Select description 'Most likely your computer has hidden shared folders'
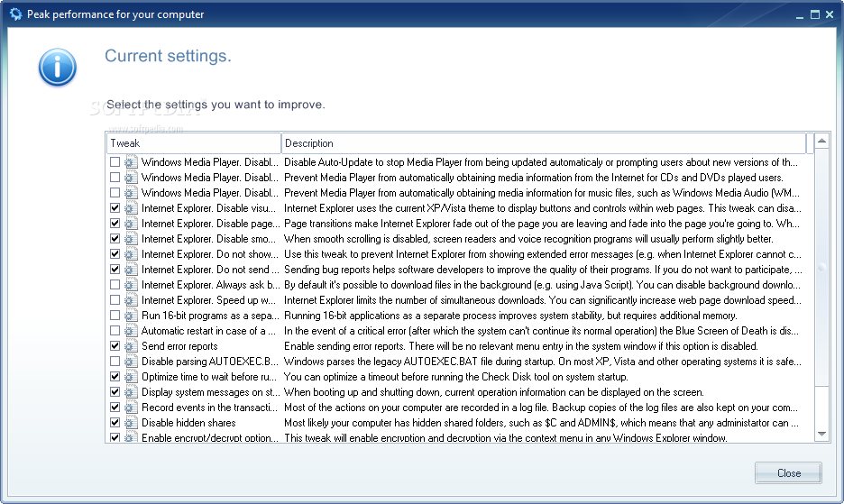Screen dimensions: 844x504 point(543,423)
